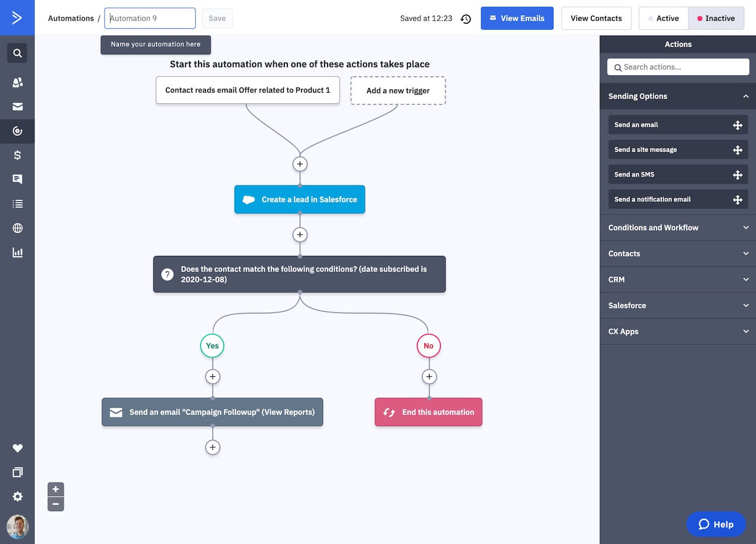Screen dimensions: 756x544
Task: Click the Save button
Action: (217, 18)
